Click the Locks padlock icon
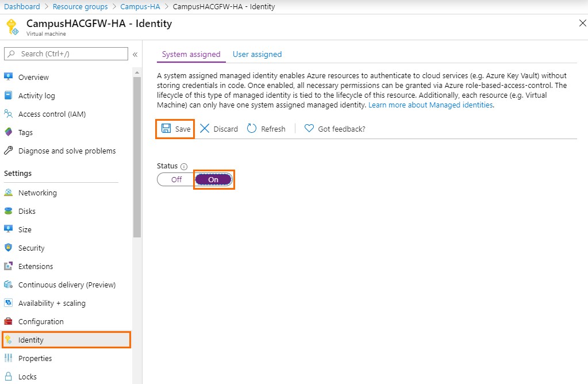This screenshot has height=384, width=588. pos(8,376)
